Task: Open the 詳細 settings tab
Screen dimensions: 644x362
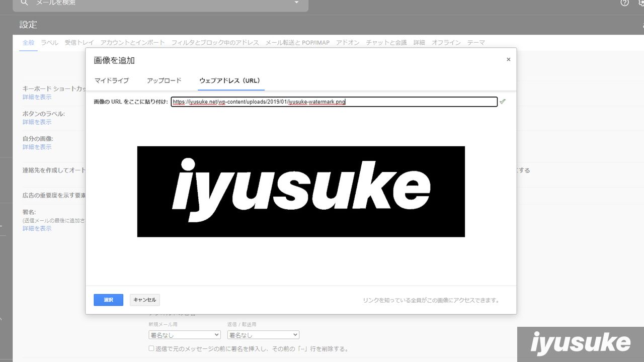Action: (419, 43)
